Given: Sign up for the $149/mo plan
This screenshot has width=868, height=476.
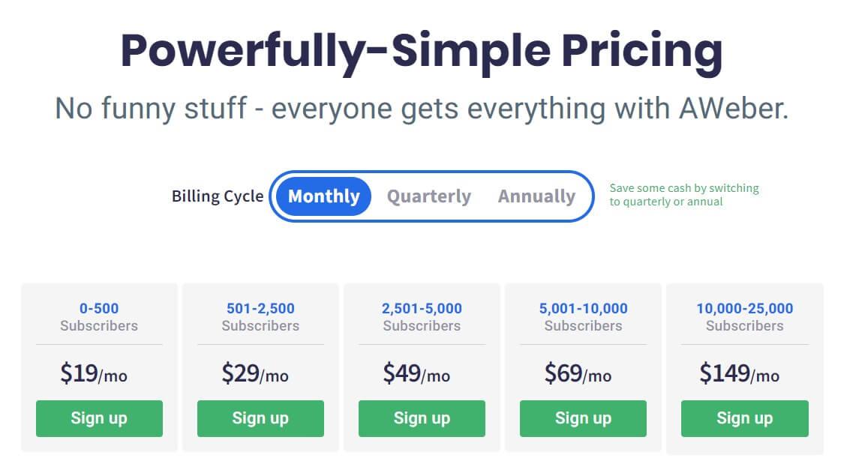Looking at the screenshot, I should (x=744, y=418).
